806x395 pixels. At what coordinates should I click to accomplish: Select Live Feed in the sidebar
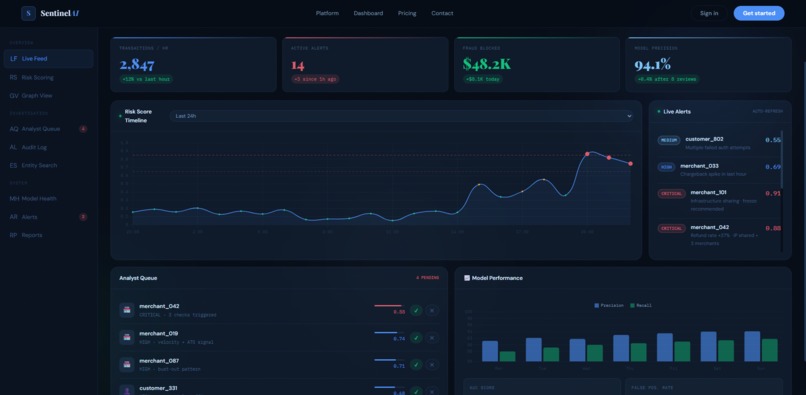click(48, 59)
